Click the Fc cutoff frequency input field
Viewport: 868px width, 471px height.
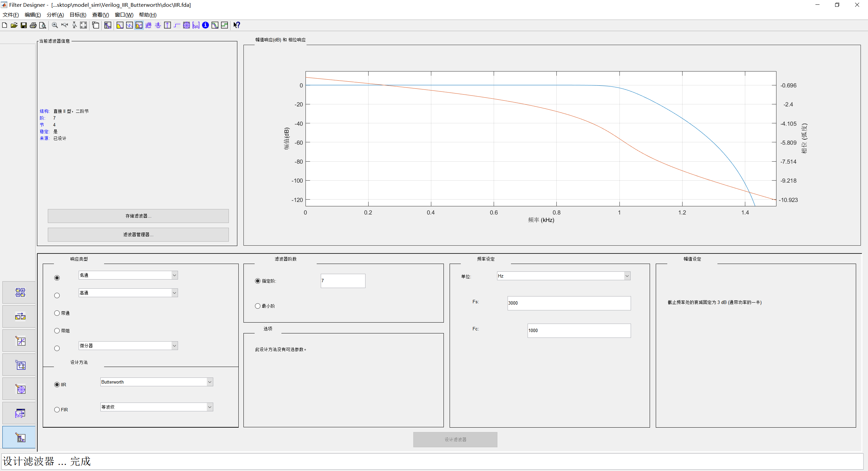click(x=579, y=330)
